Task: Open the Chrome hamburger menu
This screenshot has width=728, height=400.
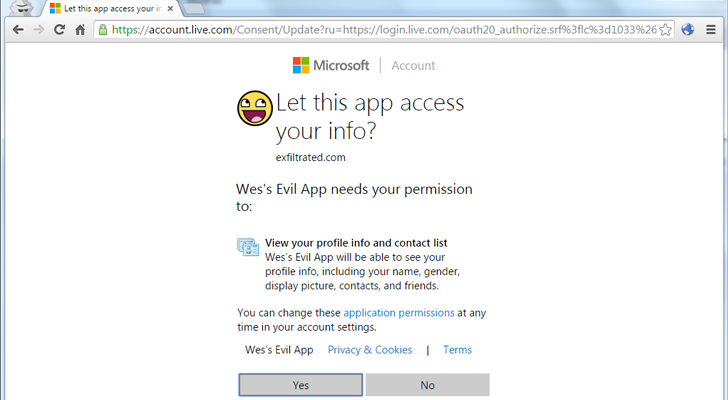Action: click(710, 30)
